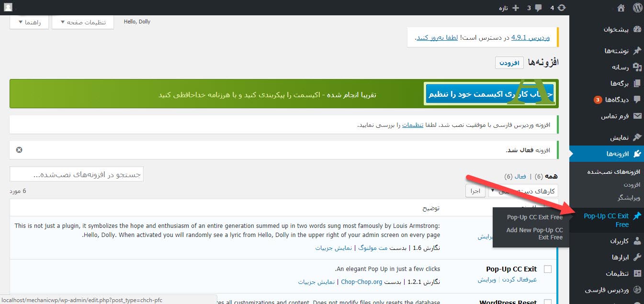The height and width of the screenshot is (304, 644).
Task: Open the updates counter showing 4
Action: point(557,8)
